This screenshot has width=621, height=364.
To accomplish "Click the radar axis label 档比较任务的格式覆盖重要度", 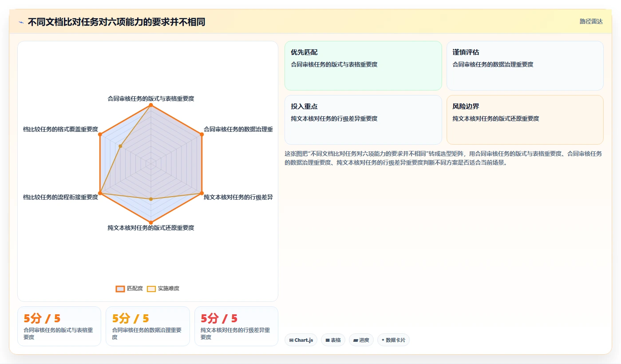I will (60, 129).
